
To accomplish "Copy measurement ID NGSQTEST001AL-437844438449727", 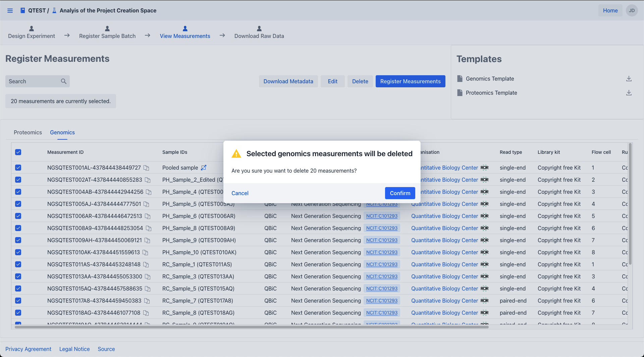I will click(146, 168).
